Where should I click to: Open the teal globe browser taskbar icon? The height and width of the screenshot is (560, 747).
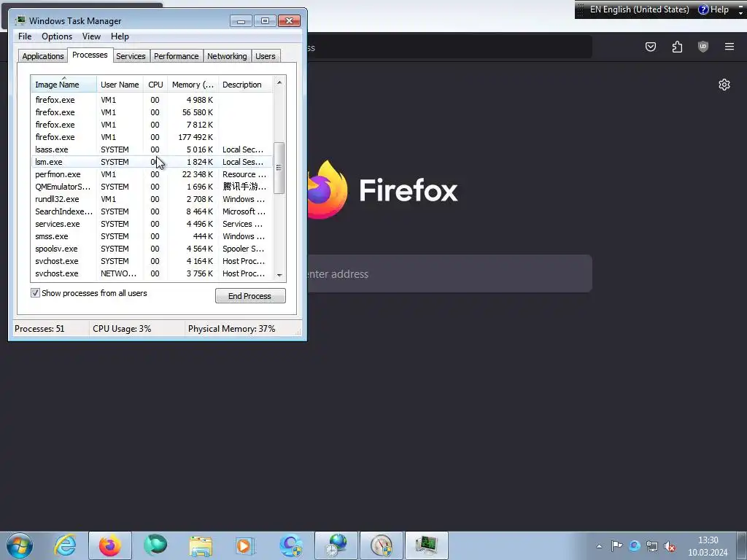tap(155, 545)
